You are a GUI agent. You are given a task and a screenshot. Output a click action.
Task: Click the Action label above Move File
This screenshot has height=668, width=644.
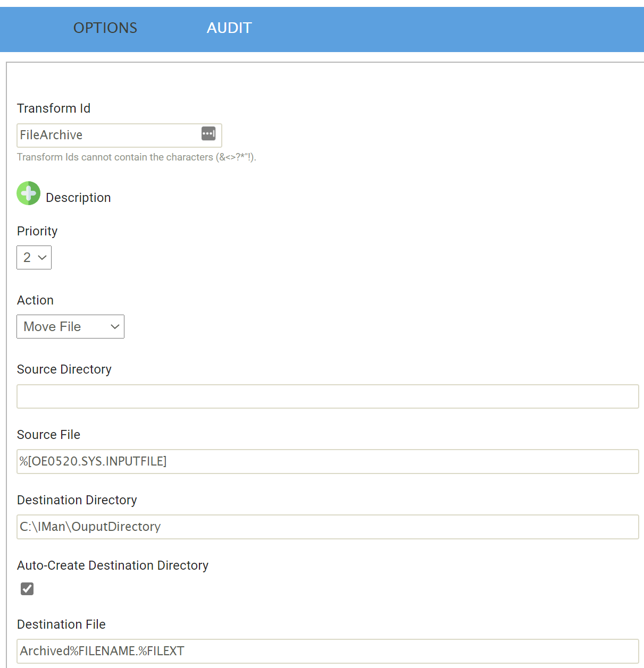click(35, 300)
